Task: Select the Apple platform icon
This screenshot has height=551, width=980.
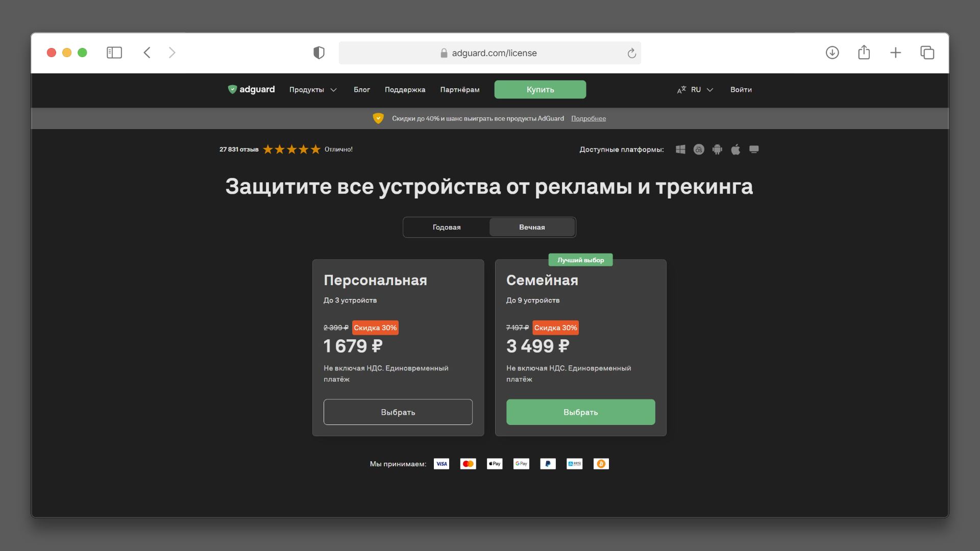Action: coord(736,149)
